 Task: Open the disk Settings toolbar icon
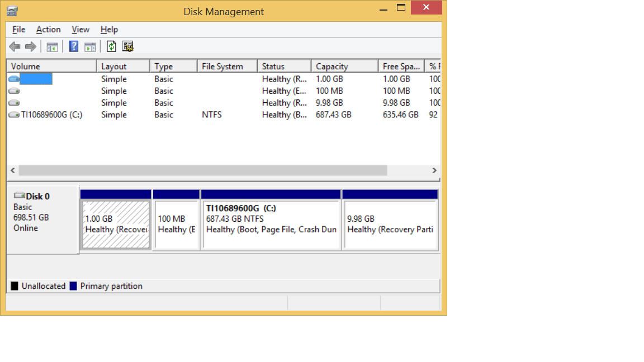[128, 46]
